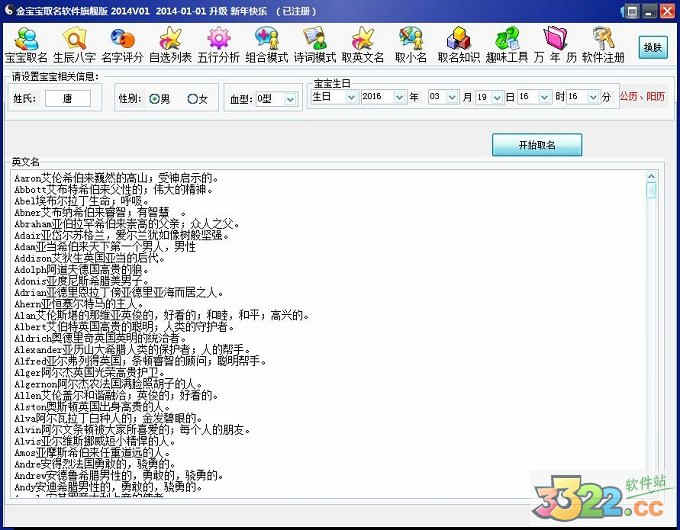
Task: Select the Allen name entry
Action: pyautogui.click(x=116, y=396)
